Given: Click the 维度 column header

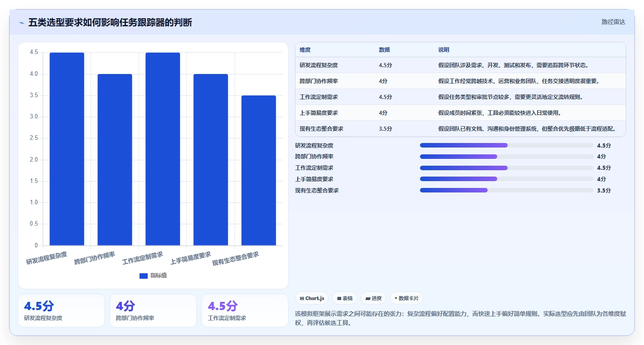Looking at the screenshot, I should pos(305,50).
